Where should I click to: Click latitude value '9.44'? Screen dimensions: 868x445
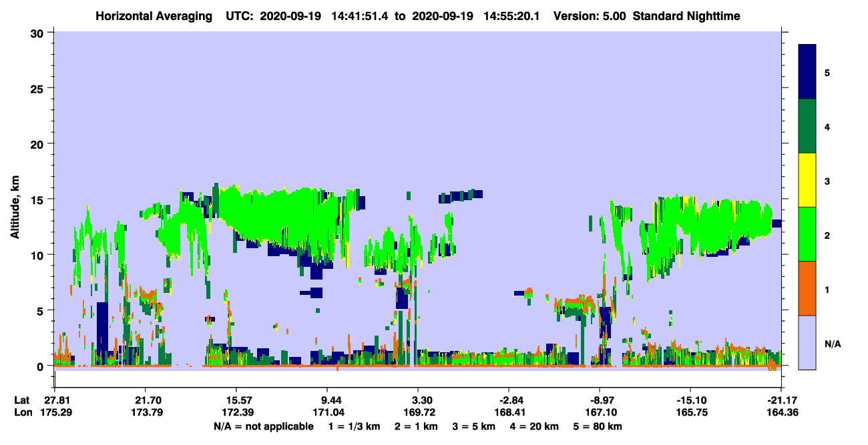click(x=333, y=400)
